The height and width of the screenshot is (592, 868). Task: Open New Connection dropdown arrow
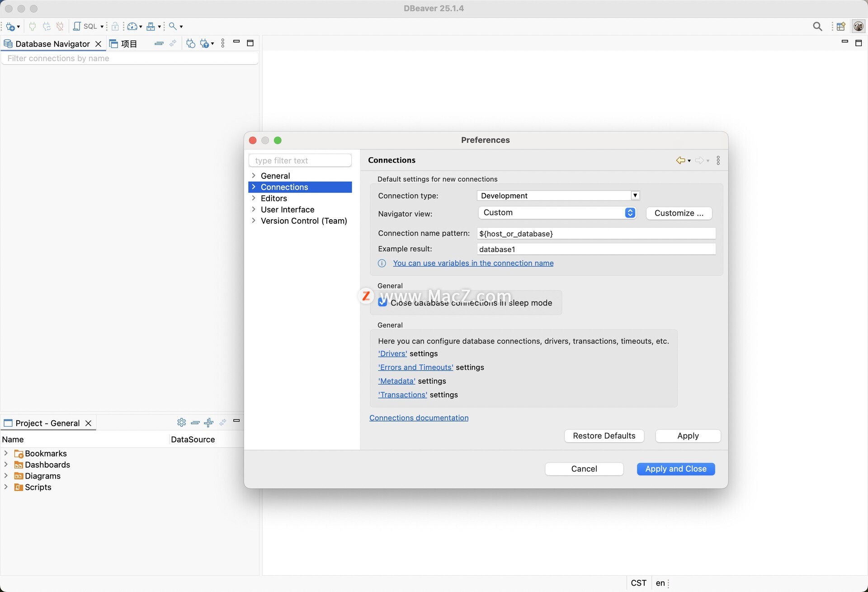coord(19,27)
